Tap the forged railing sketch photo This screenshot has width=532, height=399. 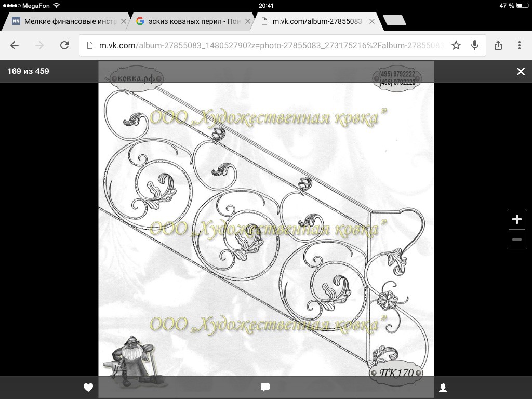pos(266,229)
